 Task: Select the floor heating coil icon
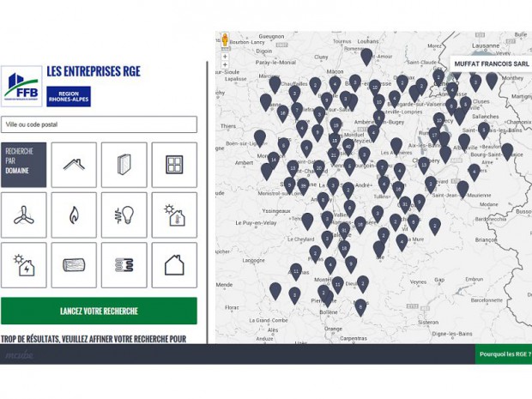click(124, 264)
